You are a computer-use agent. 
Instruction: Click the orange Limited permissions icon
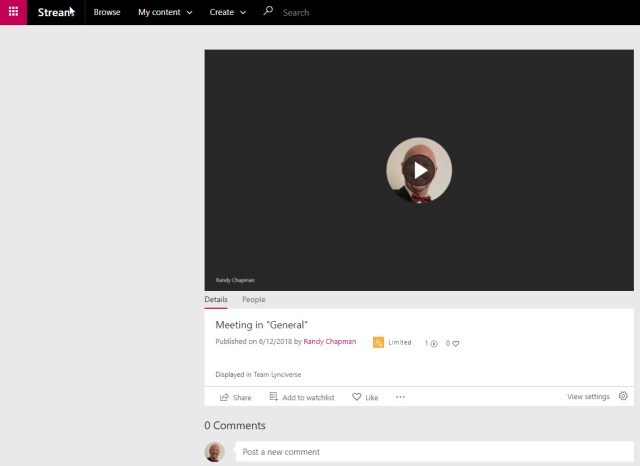pos(378,342)
